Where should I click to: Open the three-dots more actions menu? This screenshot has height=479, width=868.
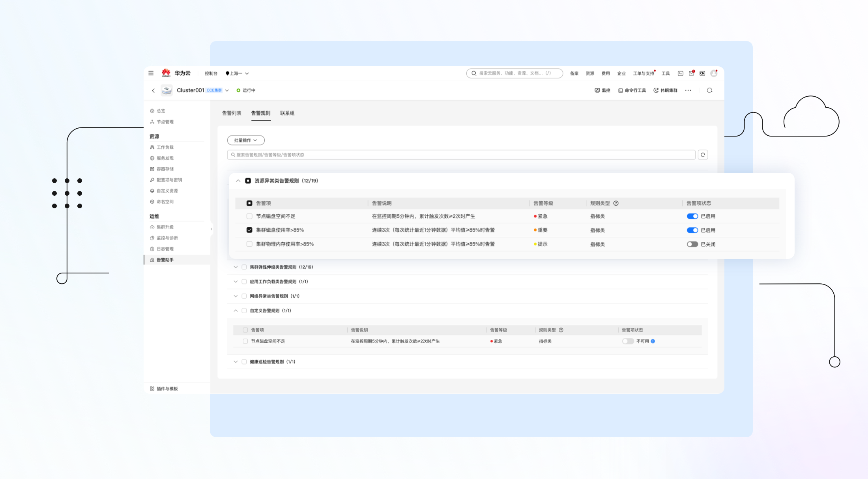point(688,90)
